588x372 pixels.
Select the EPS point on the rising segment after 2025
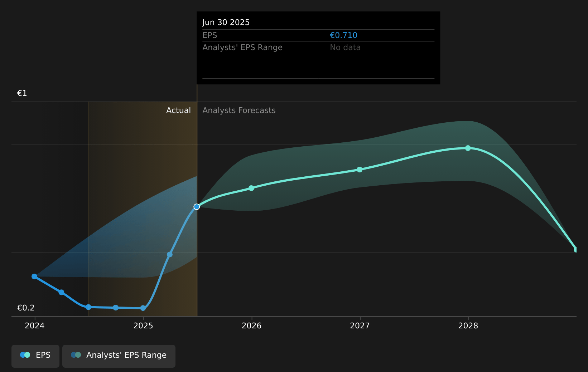(170, 255)
